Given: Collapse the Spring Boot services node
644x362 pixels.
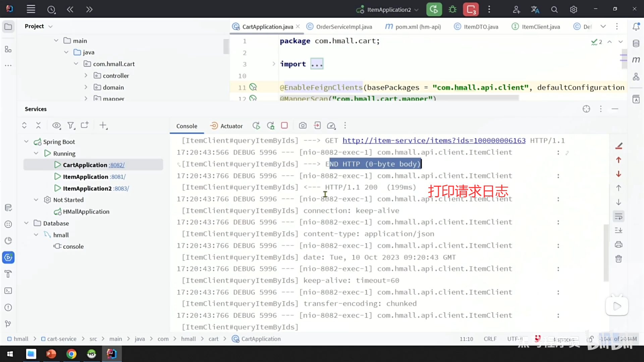Looking at the screenshot, I should 26,142.
